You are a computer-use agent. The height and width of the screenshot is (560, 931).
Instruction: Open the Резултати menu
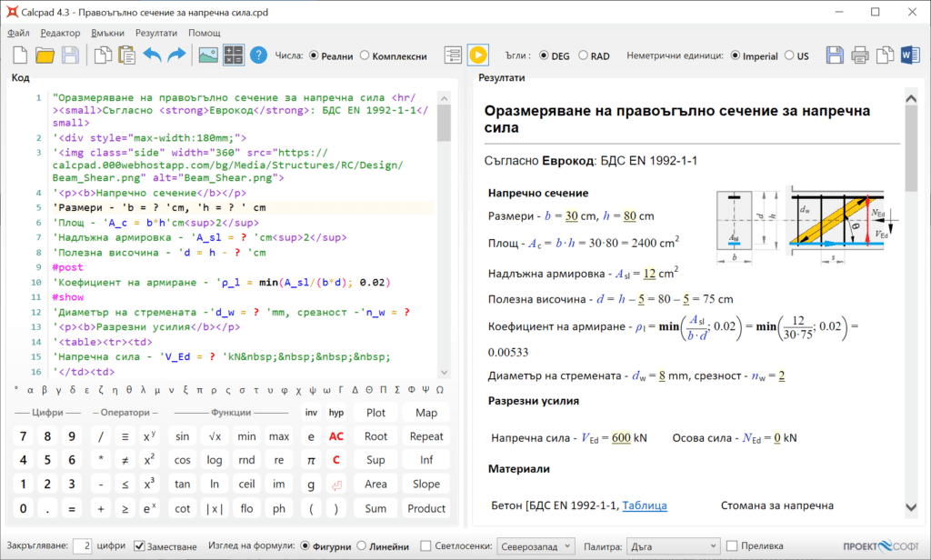[x=156, y=33]
